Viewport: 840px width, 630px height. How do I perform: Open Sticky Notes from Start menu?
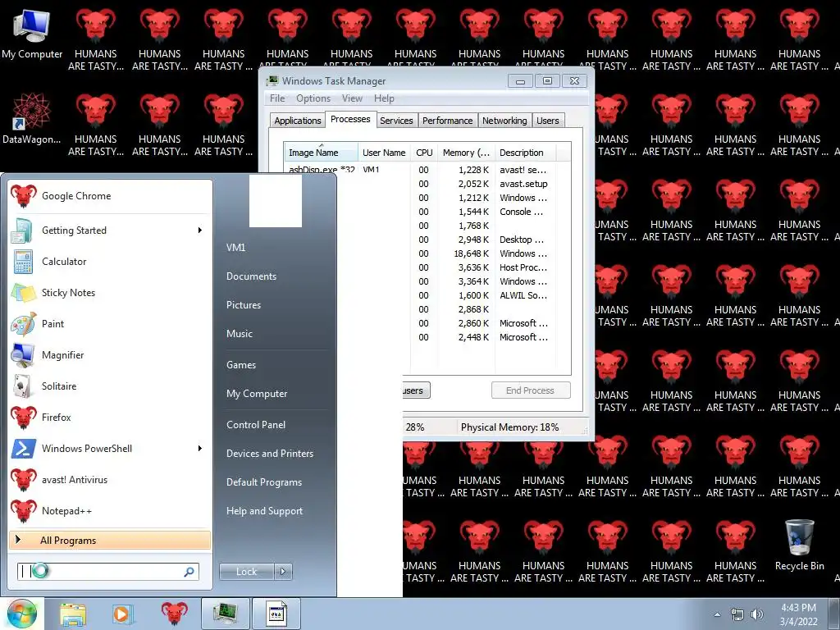(110, 293)
